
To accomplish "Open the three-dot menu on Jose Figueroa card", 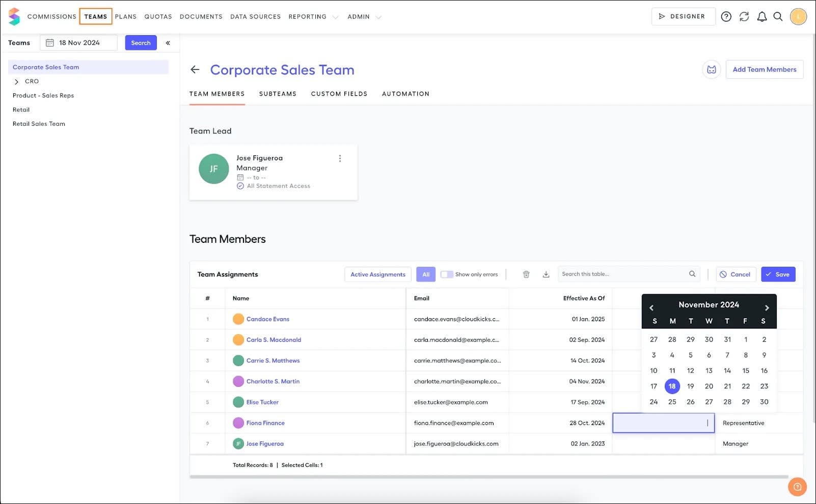I will (340, 158).
